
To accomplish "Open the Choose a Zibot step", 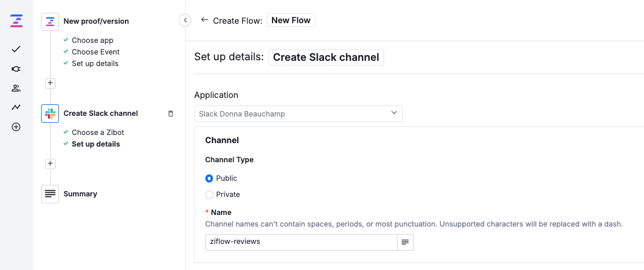I will pos(98,132).
